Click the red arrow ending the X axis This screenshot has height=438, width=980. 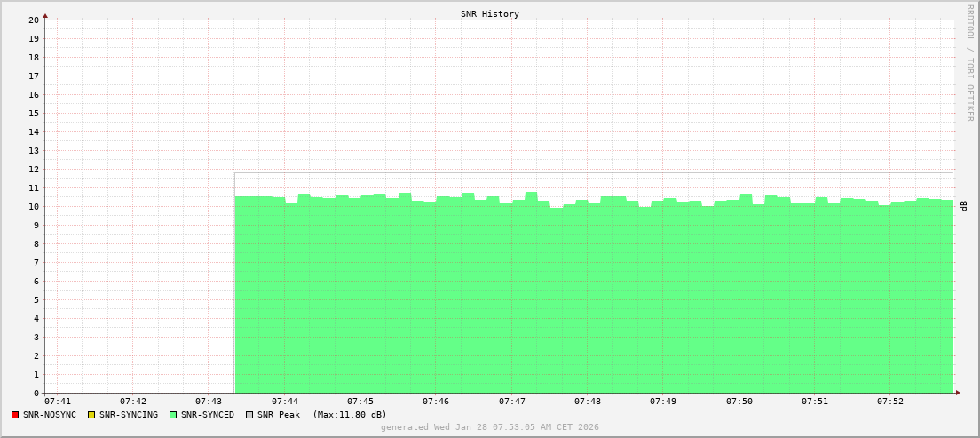pos(957,393)
